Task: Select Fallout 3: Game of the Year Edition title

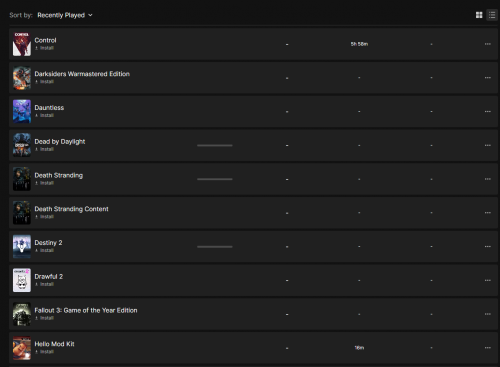Action: 86,310
